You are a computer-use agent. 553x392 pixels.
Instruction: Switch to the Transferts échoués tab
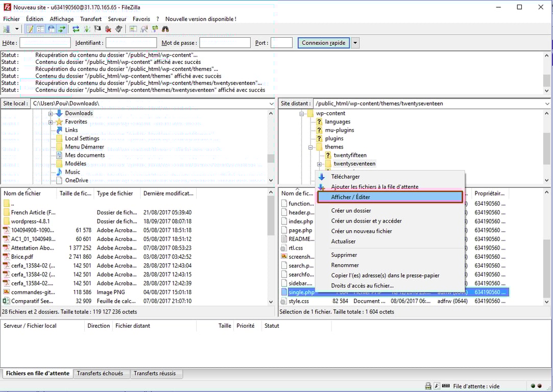click(101, 373)
